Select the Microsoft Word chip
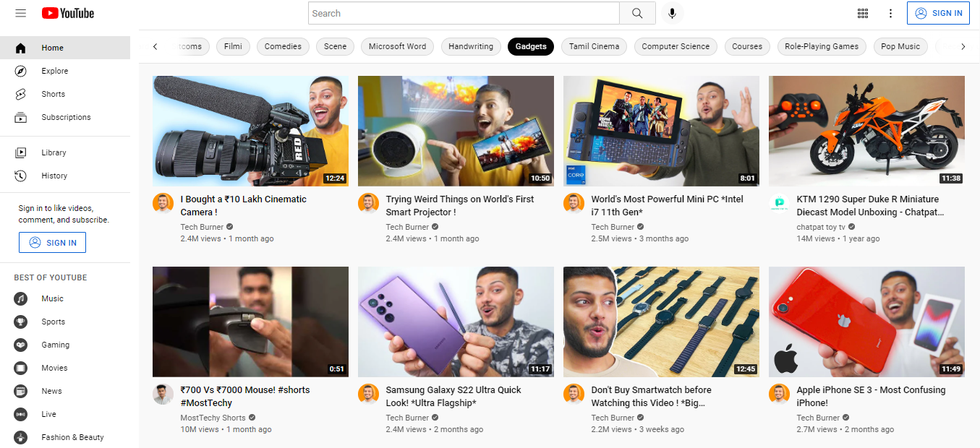 [397, 46]
